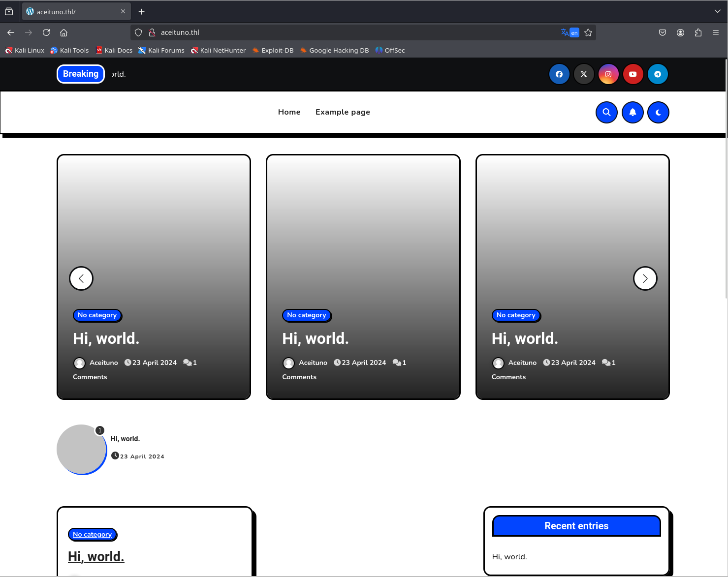The image size is (728, 577).
Task: Click the aceituno.thl address bar field
Action: [x=345, y=32]
